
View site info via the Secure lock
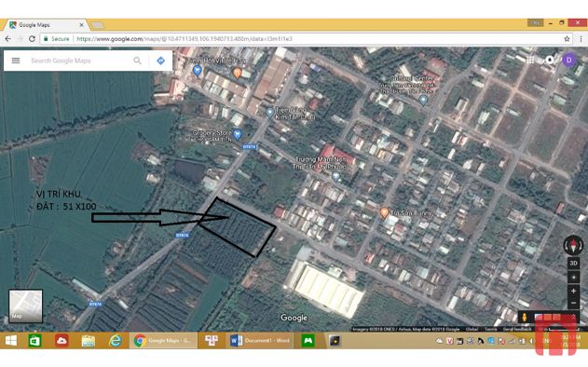[x=57, y=38]
